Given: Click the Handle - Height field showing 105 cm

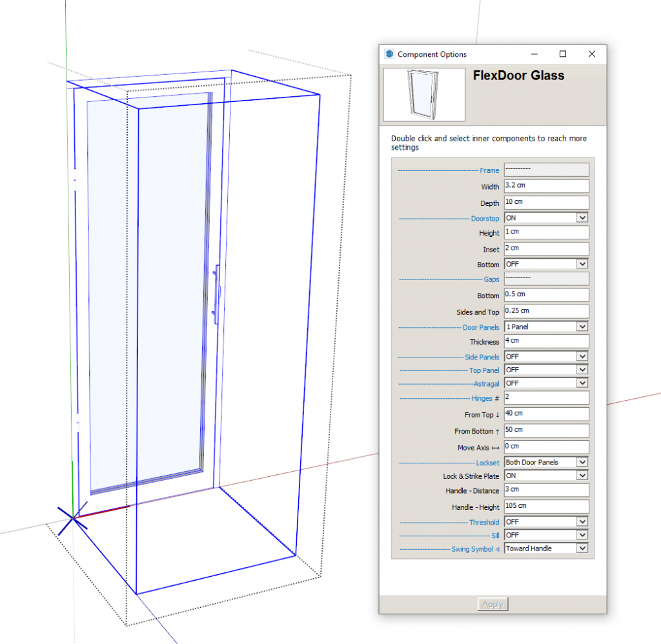Looking at the screenshot, I should (546, 505).
